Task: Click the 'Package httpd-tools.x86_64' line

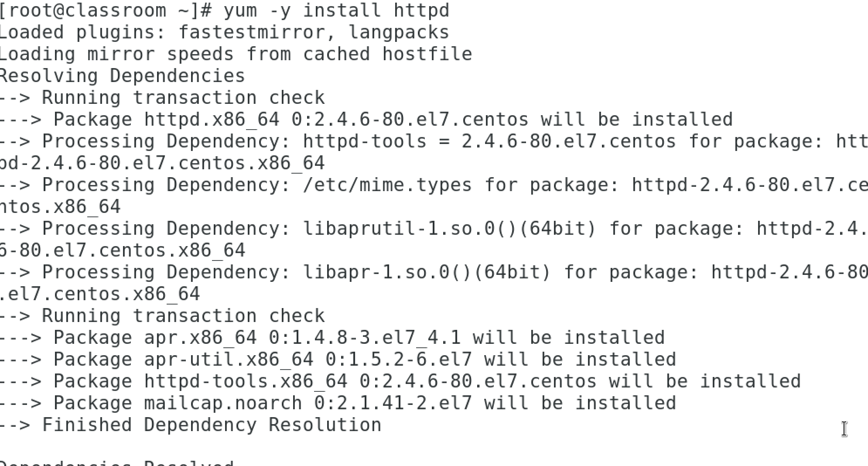Action: (x=400, y=382)
